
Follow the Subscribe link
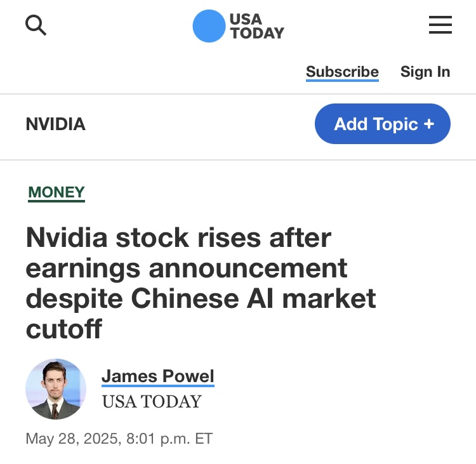pyautogui.click(x=342, y=72)
